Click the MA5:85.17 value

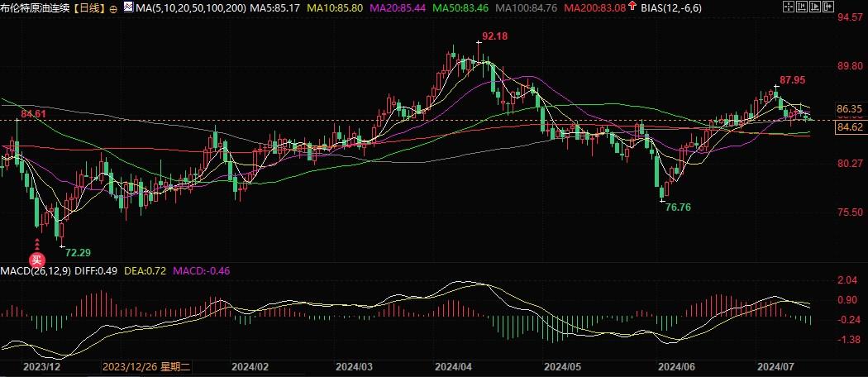[x=274, y=8]
